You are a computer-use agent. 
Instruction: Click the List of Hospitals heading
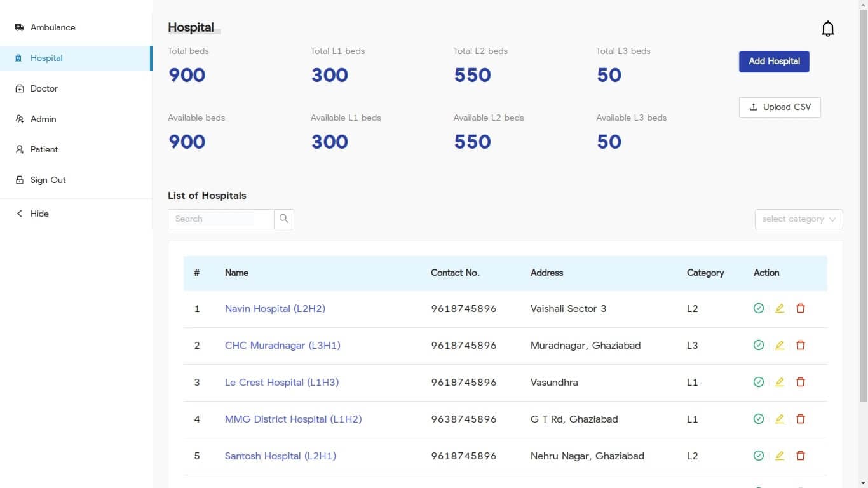click(207, 195)
